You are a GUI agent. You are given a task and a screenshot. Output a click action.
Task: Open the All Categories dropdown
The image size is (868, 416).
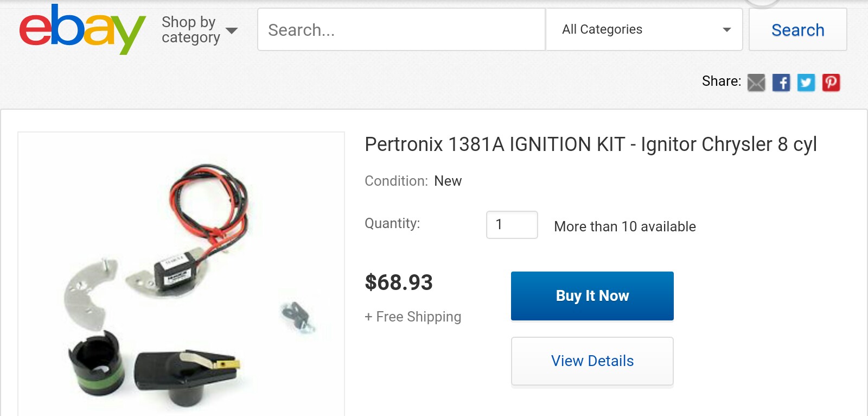[x=644, y=29]
